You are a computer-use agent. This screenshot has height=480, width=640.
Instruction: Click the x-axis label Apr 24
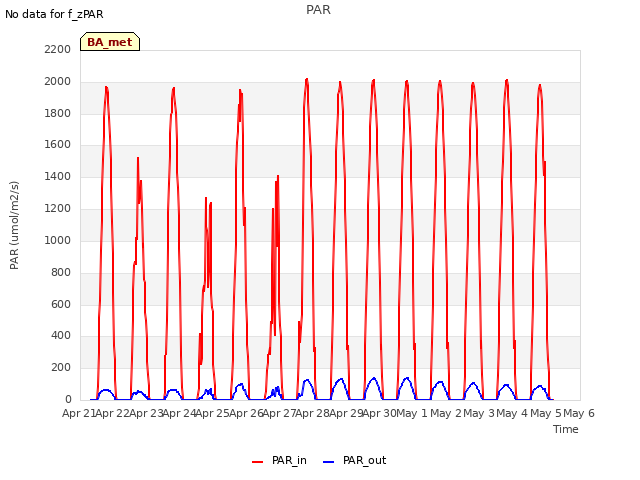pos(179,413)
